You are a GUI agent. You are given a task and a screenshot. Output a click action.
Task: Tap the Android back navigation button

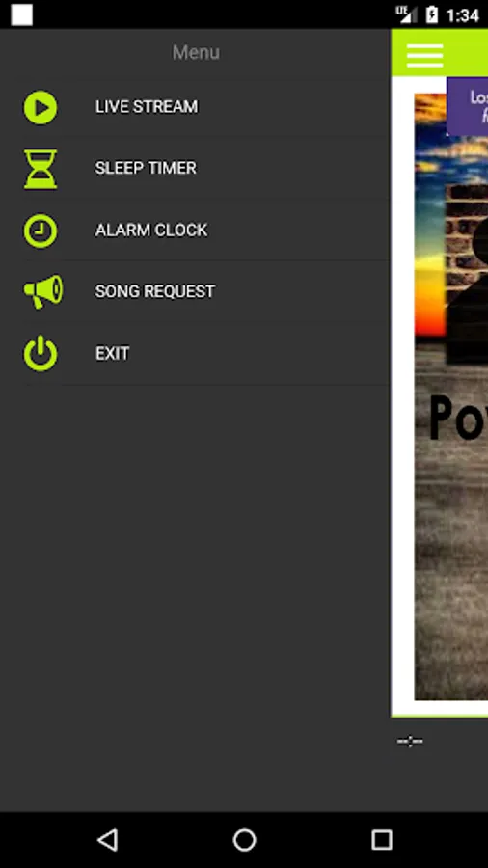[x=107, y=839]
